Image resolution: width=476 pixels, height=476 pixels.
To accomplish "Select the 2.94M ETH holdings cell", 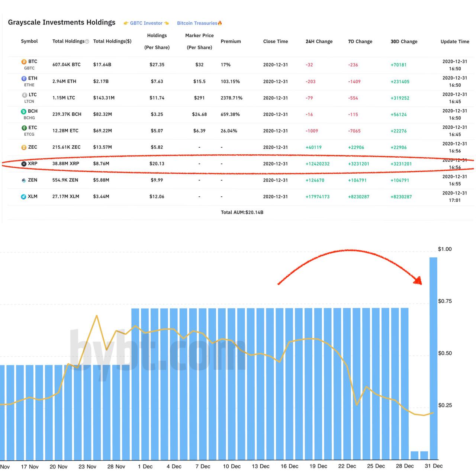I will 64,81.
